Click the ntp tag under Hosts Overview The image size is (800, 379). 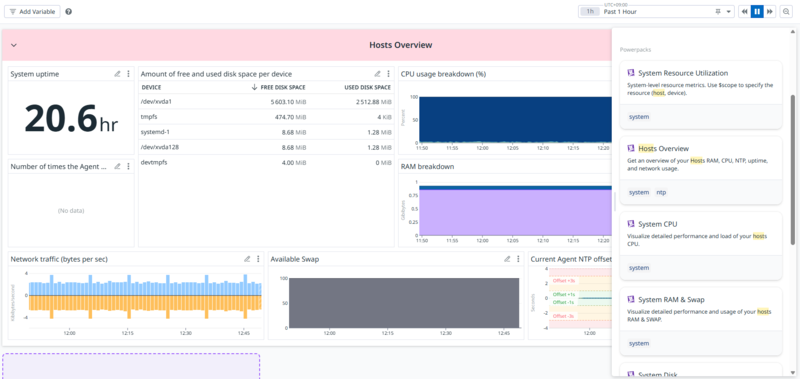661,192
